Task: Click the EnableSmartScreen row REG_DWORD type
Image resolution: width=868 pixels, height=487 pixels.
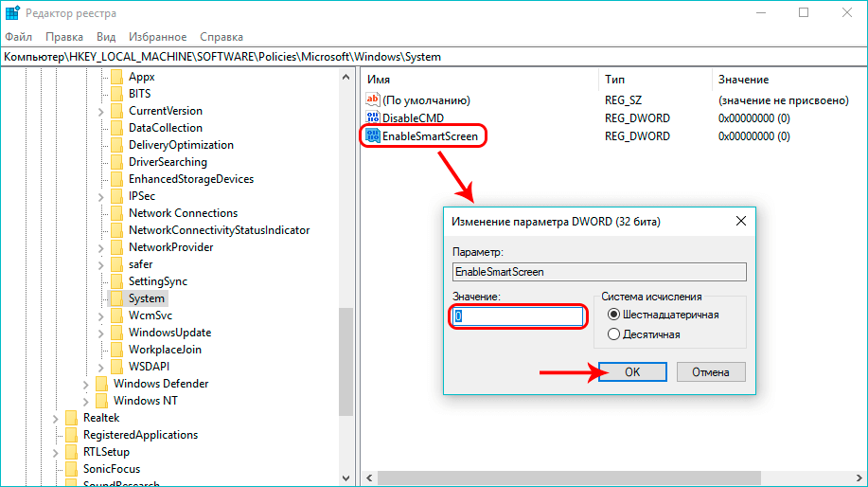Action: tap(637, 136)
